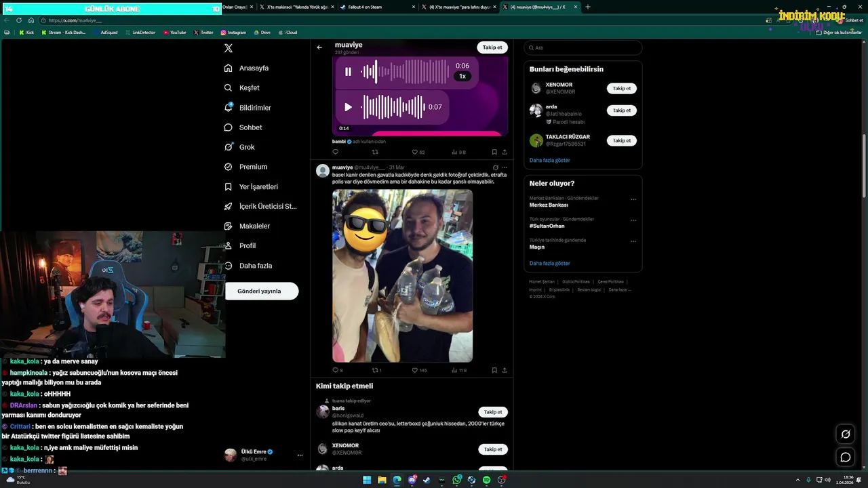Open a new browser tab
Image resolution: width=868 pixels, height=488 pixels.
(588, 7)
